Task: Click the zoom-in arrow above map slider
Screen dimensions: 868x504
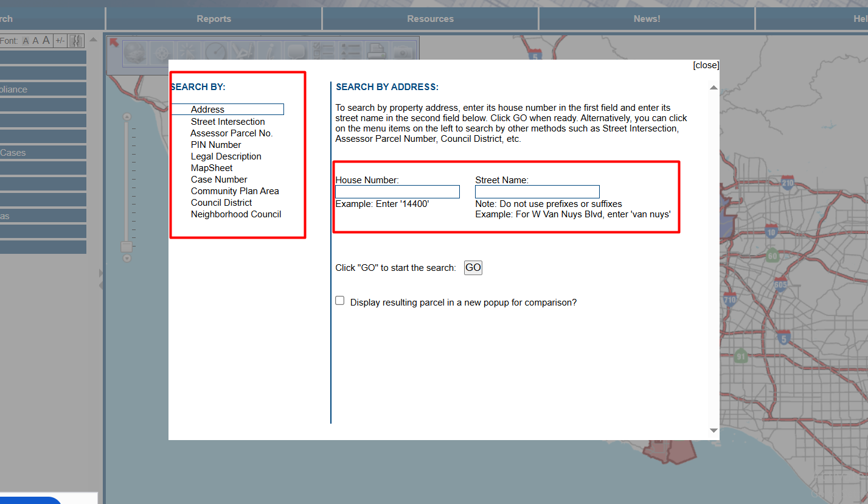Action: pos(127,117)
